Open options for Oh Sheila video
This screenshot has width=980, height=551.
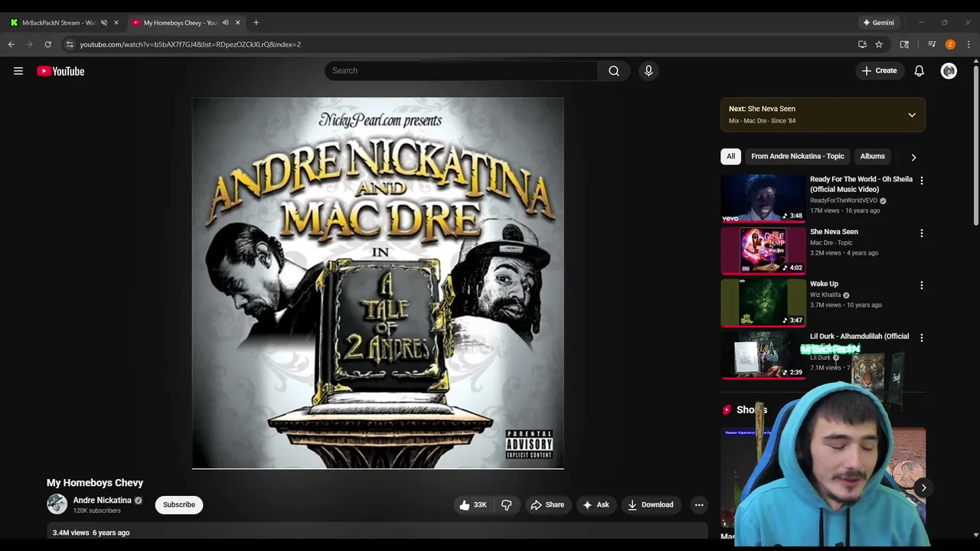pos(921,181)
